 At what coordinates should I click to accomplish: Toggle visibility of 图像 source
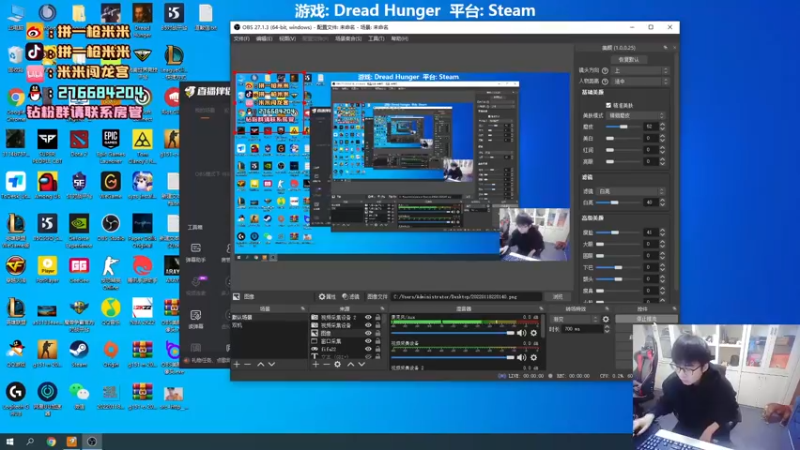[368, 333]
